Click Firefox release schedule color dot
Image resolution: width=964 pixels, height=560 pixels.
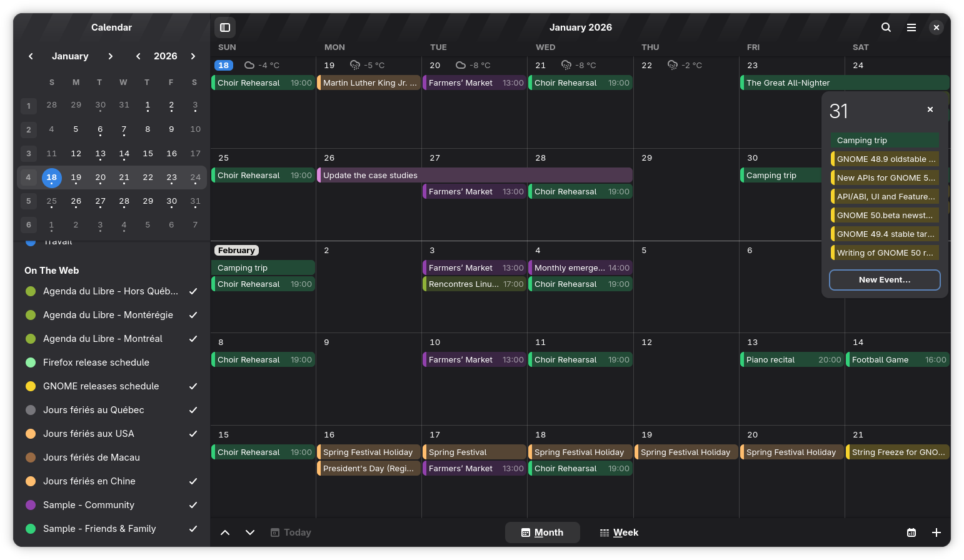30,362
